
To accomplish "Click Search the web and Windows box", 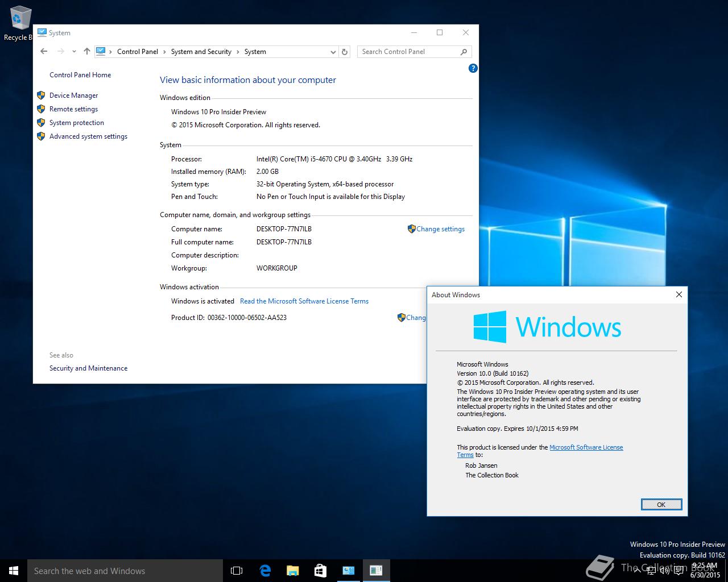I will click(125, 571).
